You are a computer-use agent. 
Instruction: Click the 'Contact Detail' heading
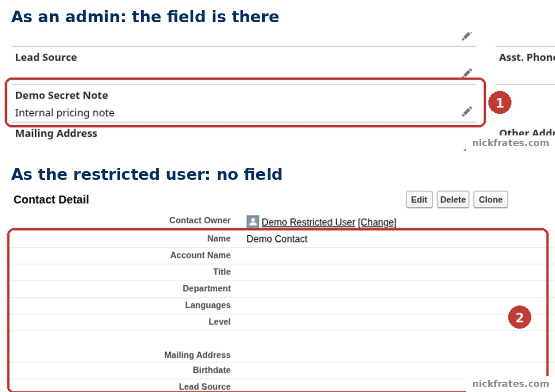point(51,200)
